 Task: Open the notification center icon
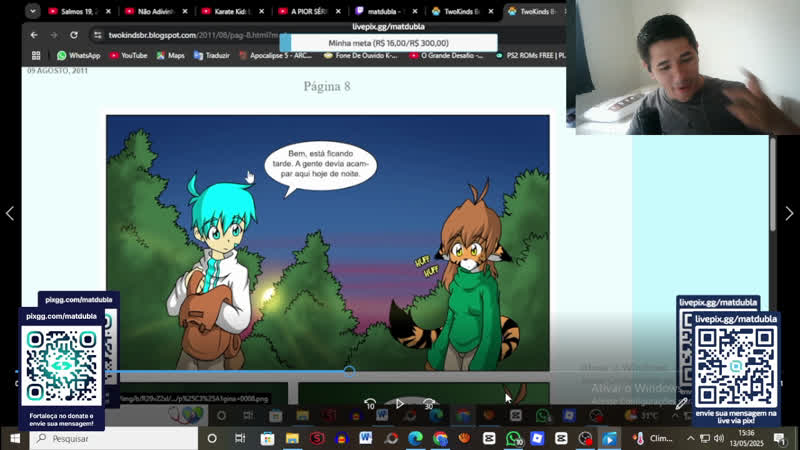click(779, 438)
